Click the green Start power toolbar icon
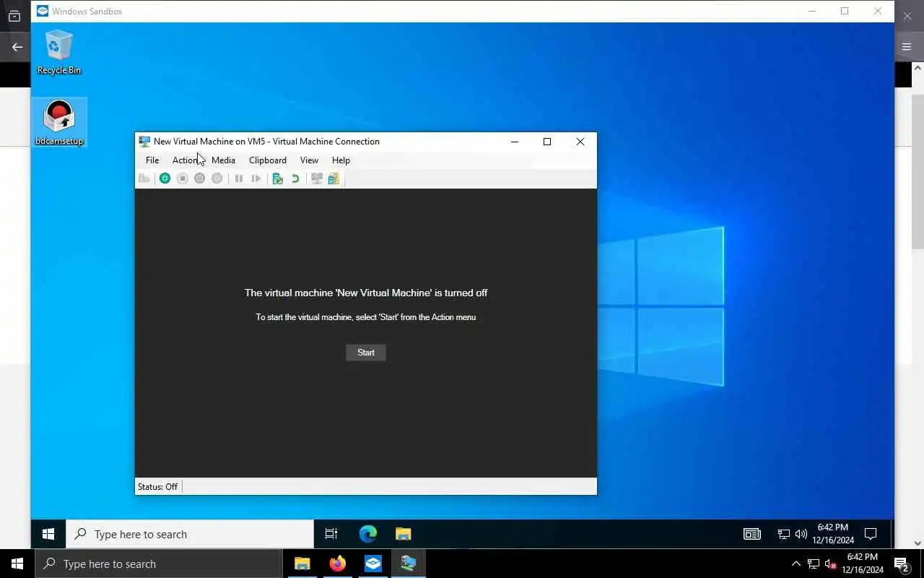924x578 pixels. pyautogui.click(x=165, y=178)
